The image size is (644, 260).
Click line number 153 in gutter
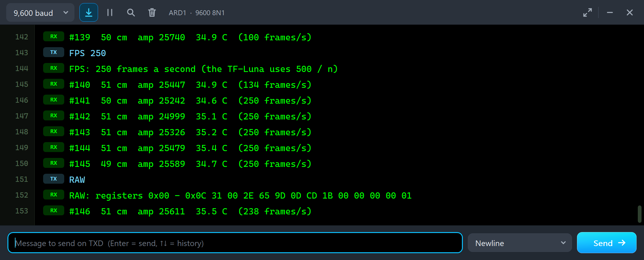pos(22,211)
